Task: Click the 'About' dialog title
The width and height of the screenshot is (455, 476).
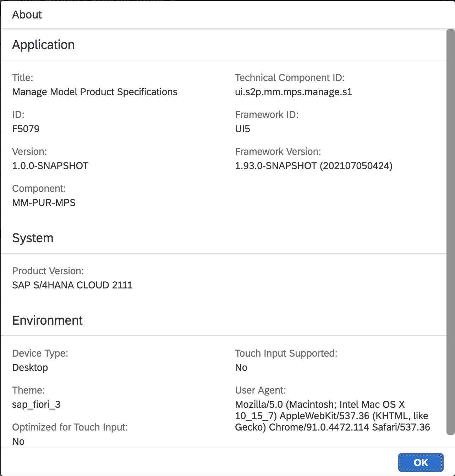Action: point(27,15)
